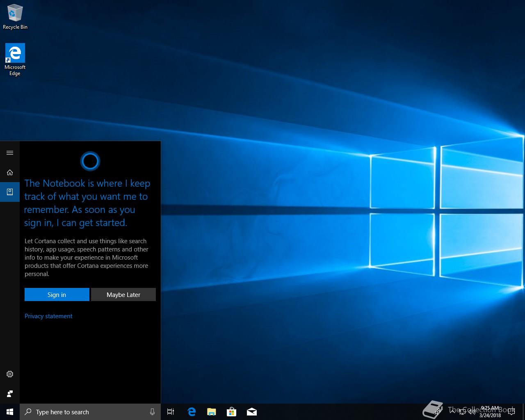Open the network status tray icon

click(x=462, y=412)
